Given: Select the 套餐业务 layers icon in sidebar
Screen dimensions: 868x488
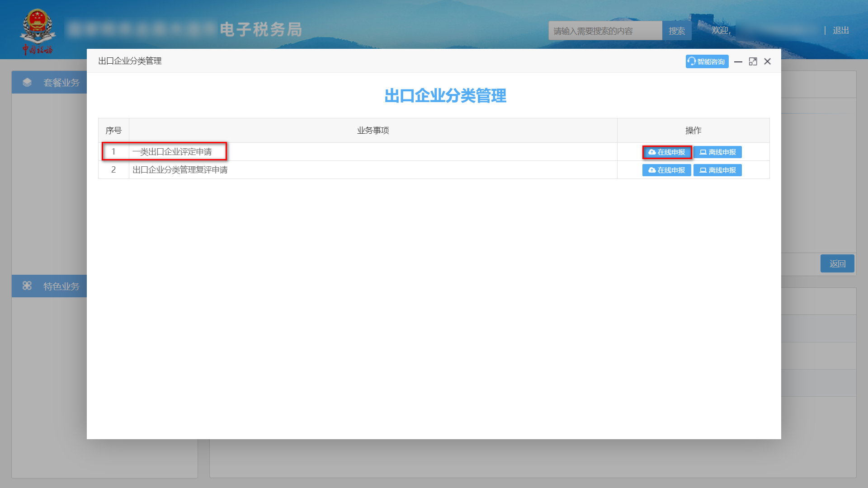Looking at the screenshot, I should click(x=28, y=82).
